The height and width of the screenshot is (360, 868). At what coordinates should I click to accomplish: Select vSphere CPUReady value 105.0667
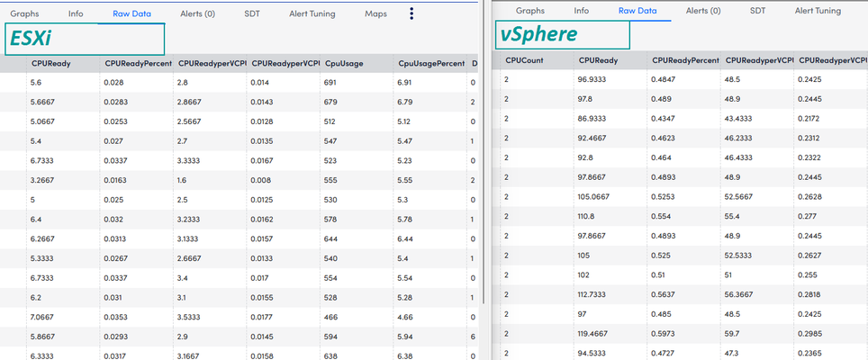click(594, 196)
